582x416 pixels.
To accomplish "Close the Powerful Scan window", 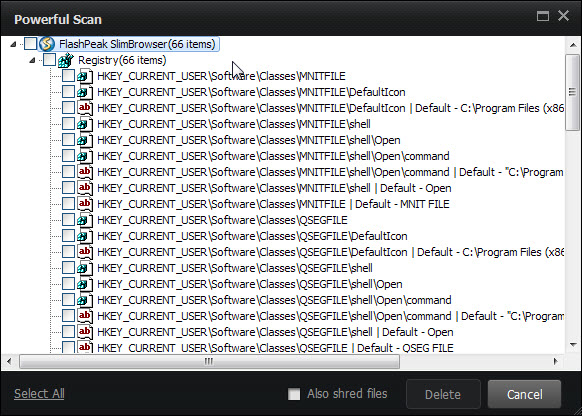I will [563, 16].
